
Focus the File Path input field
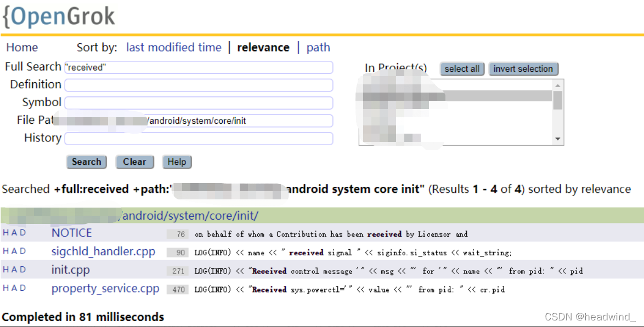(199, 121)
